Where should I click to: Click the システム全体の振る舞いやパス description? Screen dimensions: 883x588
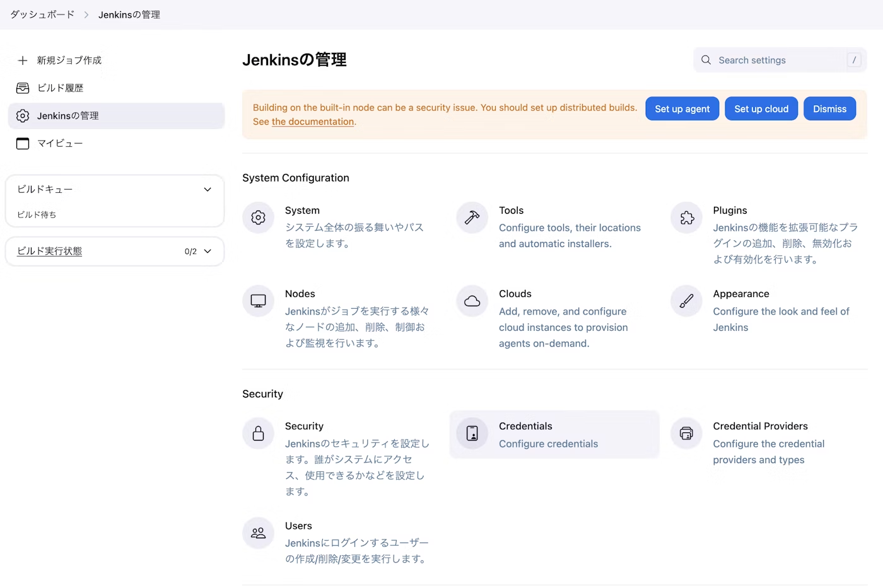(354, 236)
